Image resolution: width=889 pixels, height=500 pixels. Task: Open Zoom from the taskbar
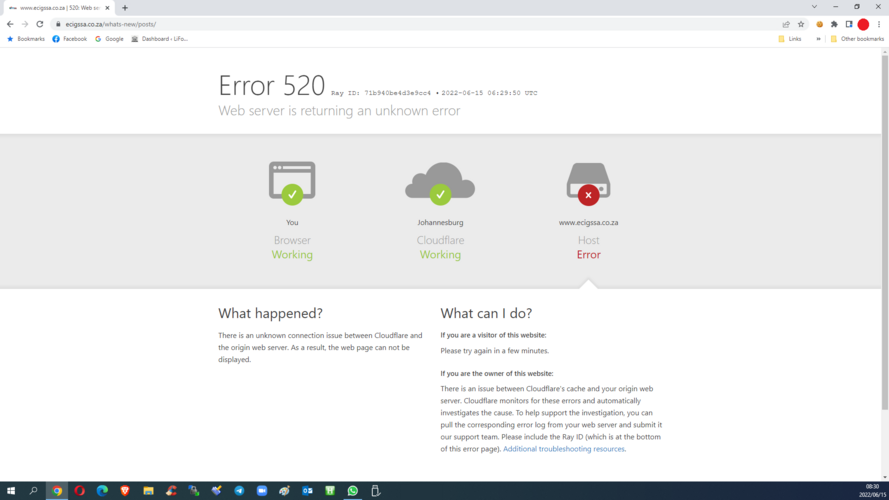pyautogui.click(x=262, y=491)
